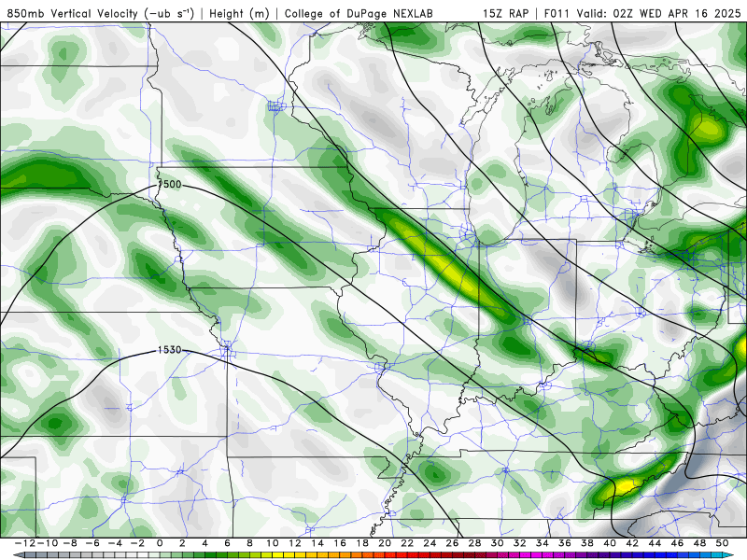The height and width of the screenshot is (560, 747).
Task: Click the '500' height contour label
Action: point(172,184)
